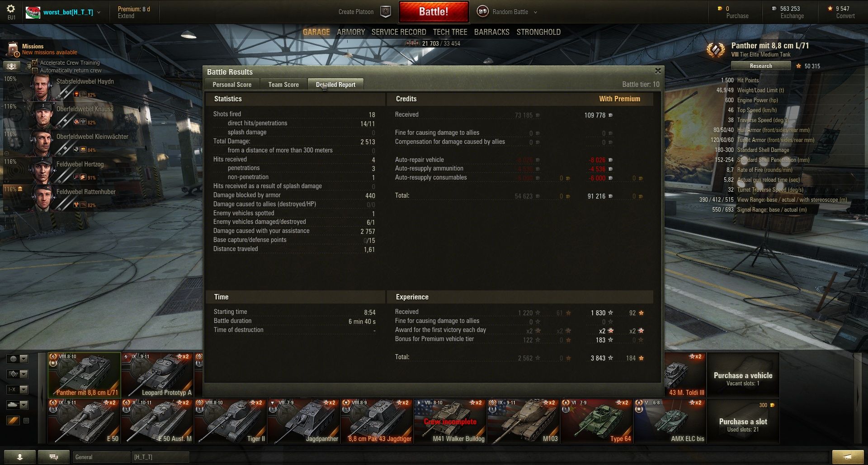Screen dimensions: 868x465
Task: Click the contacts button at bottom left
Action: click(x=19, y=457)
